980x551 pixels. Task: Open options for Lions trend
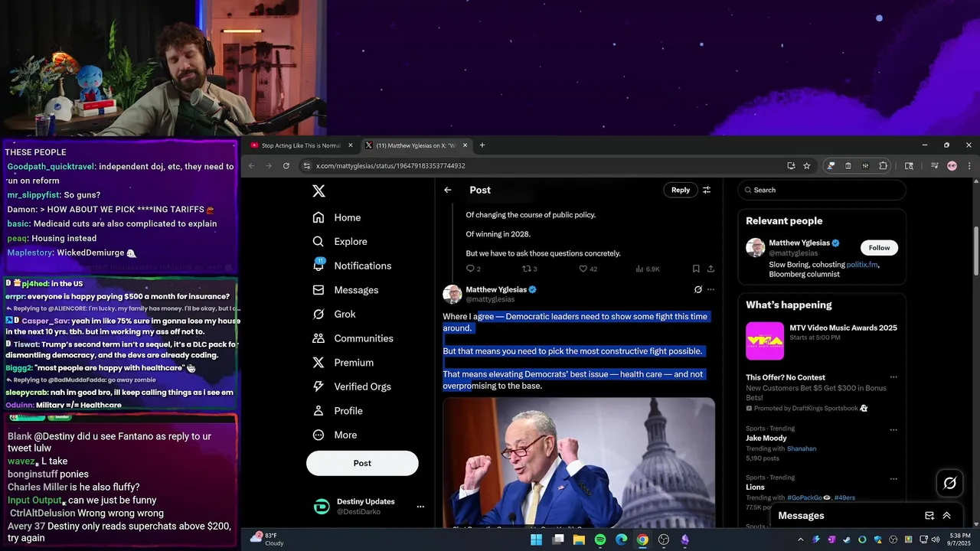893,478
